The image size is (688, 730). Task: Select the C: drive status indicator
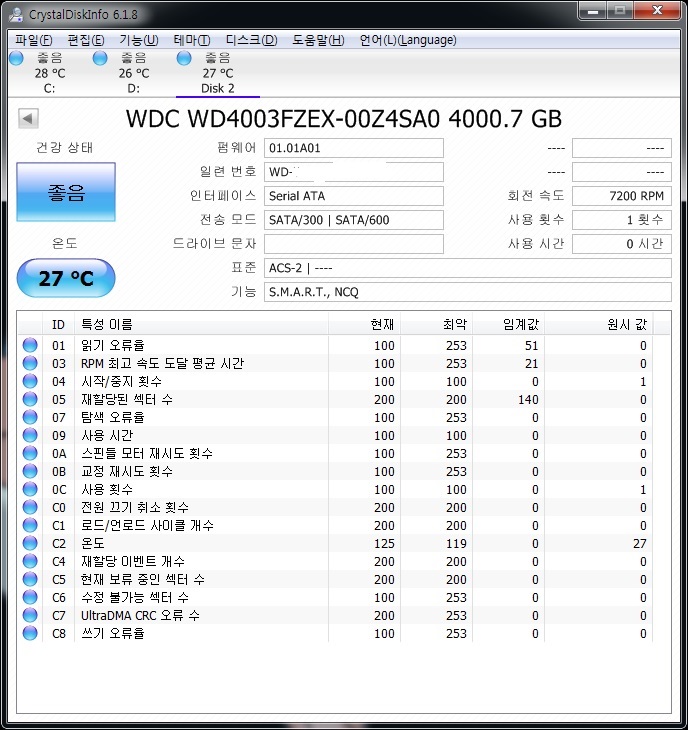pos(16,58)
